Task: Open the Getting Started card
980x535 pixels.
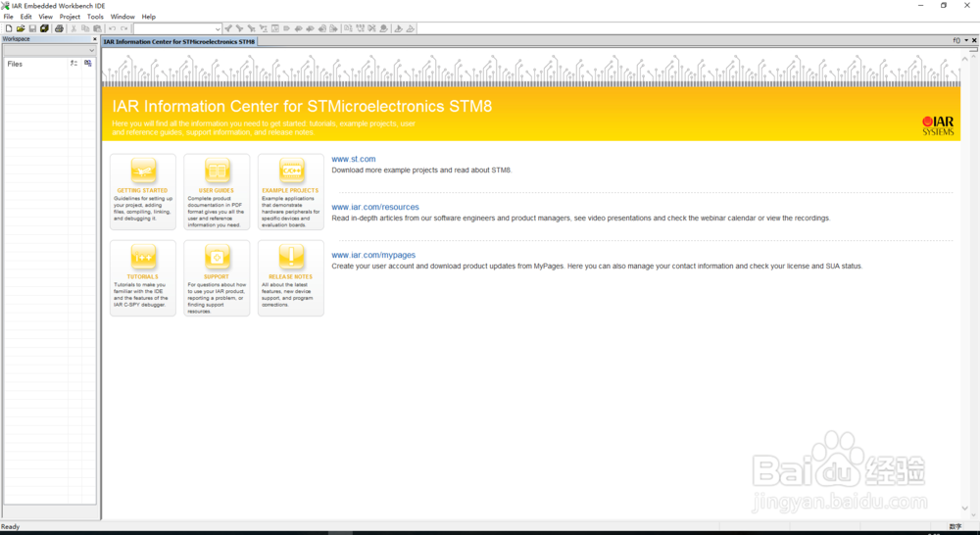Action: 143,192
